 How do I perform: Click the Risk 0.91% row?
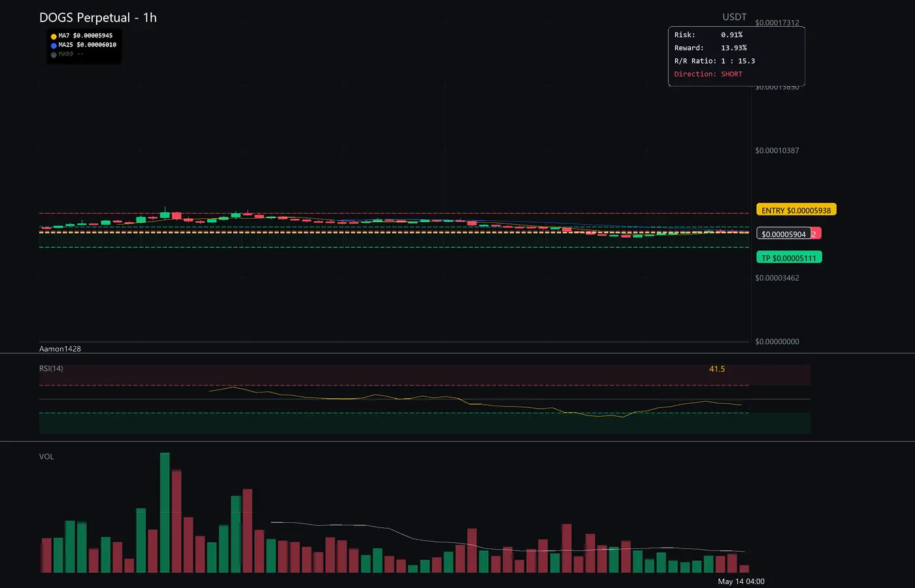click(x=708, y=35)
